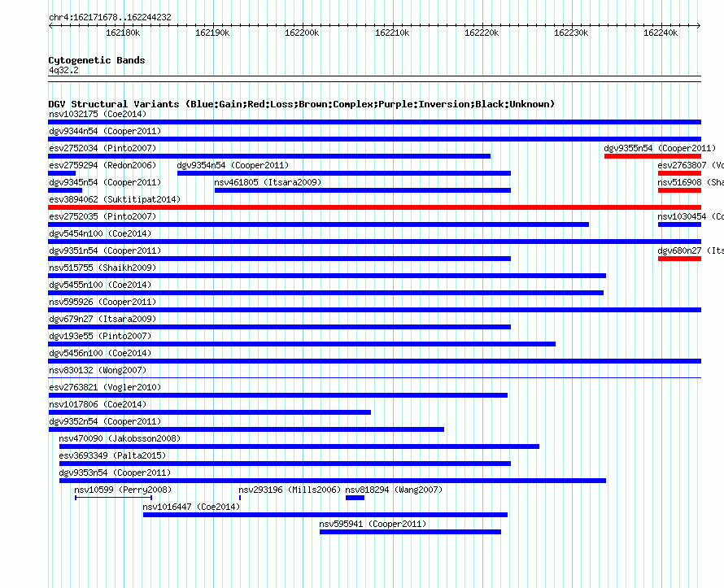Select nsv818294 (Wang2007) label

(394, 490)
